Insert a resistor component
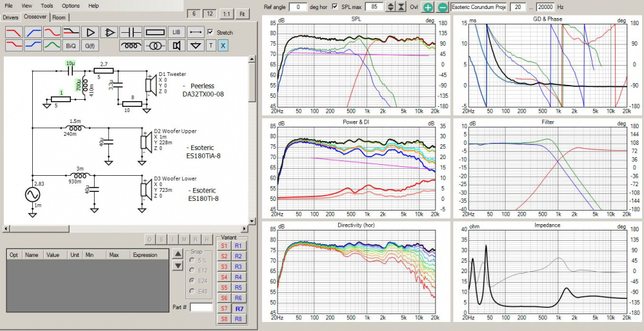Viewport: 644px width, 331px height. (155, 32)
